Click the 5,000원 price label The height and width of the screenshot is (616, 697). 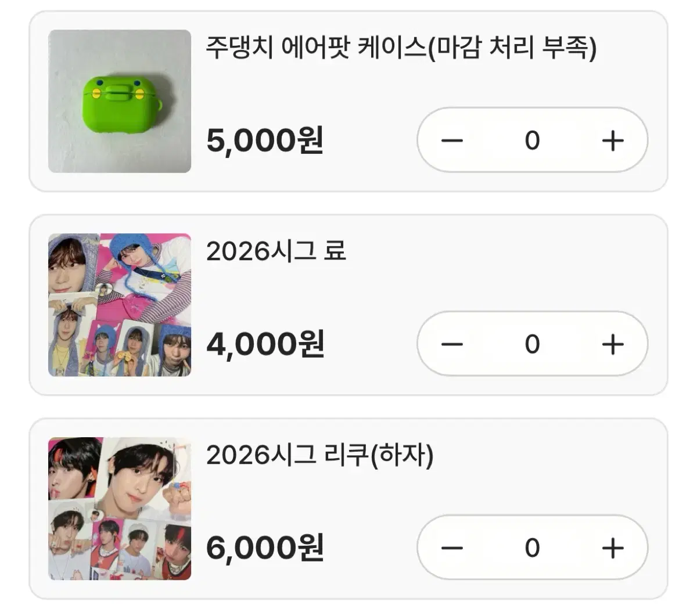click(265, 141)
